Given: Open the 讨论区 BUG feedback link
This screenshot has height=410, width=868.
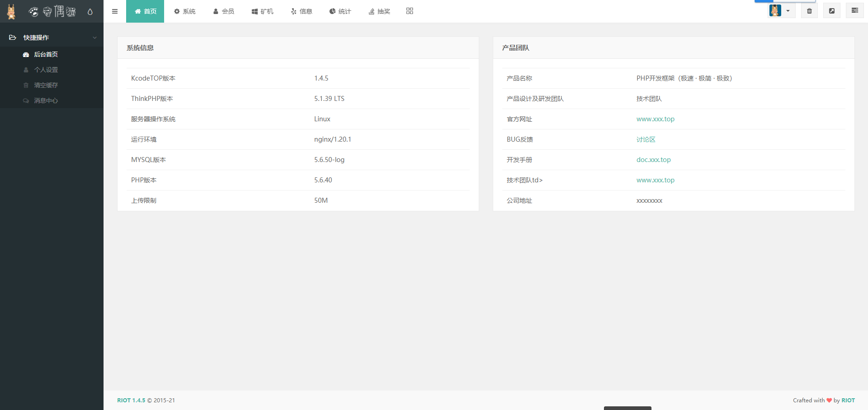Looking at the screenshot, I should [646, 139].
